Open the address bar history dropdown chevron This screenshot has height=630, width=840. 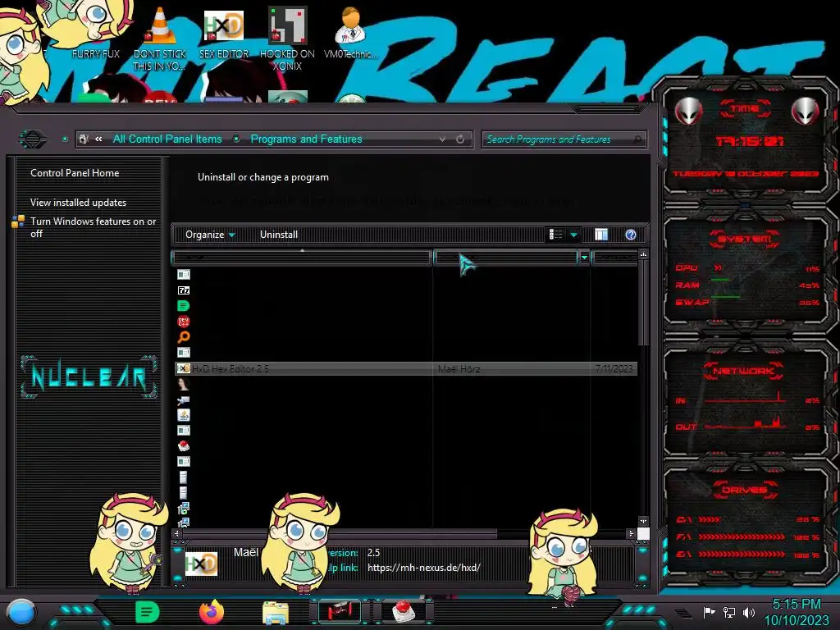(x=442, y=139)
